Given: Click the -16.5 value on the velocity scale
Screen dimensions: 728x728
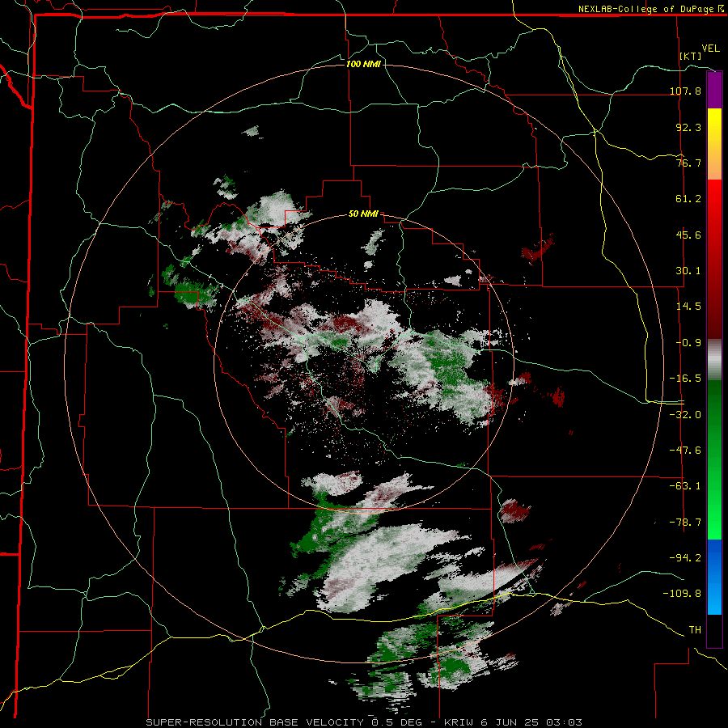Looking at the screenshot, I should (x=685, y=379).
